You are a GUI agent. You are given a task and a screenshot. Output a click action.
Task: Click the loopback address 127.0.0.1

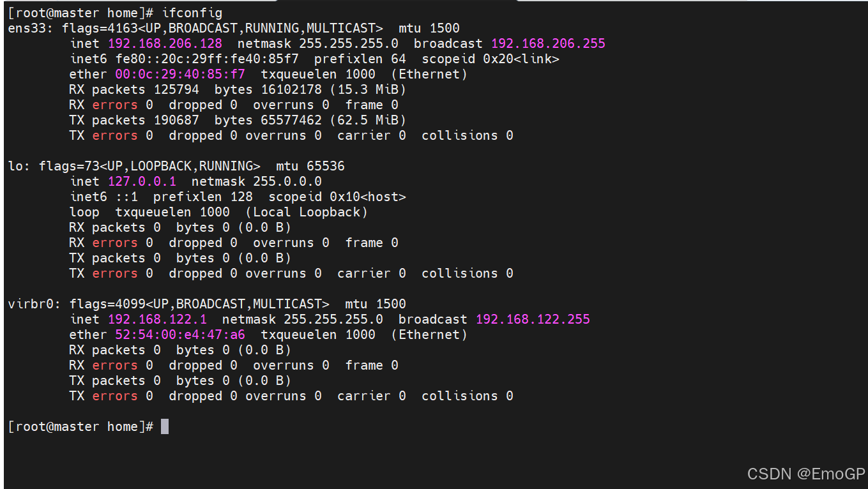pos(142,181)
